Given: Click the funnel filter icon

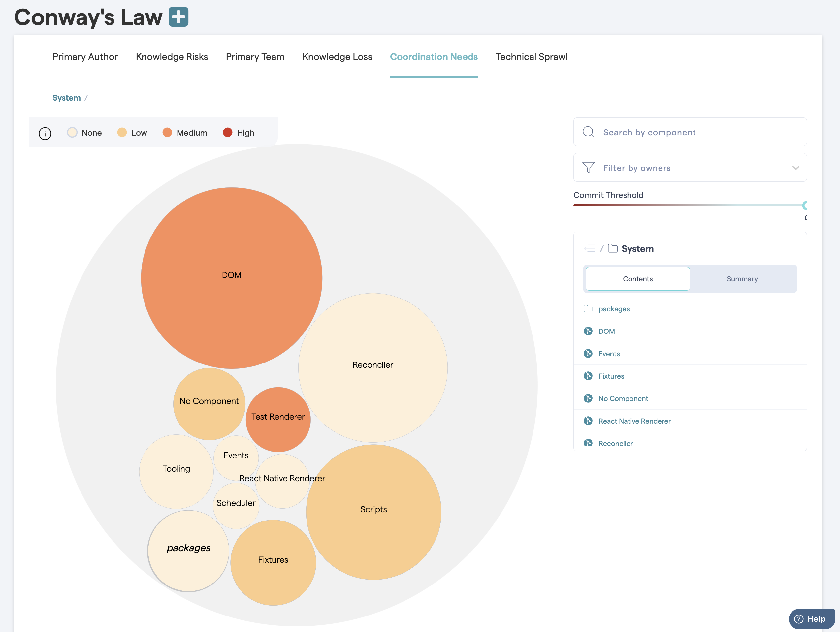Looking at the screenshot, I should (588, 167).
